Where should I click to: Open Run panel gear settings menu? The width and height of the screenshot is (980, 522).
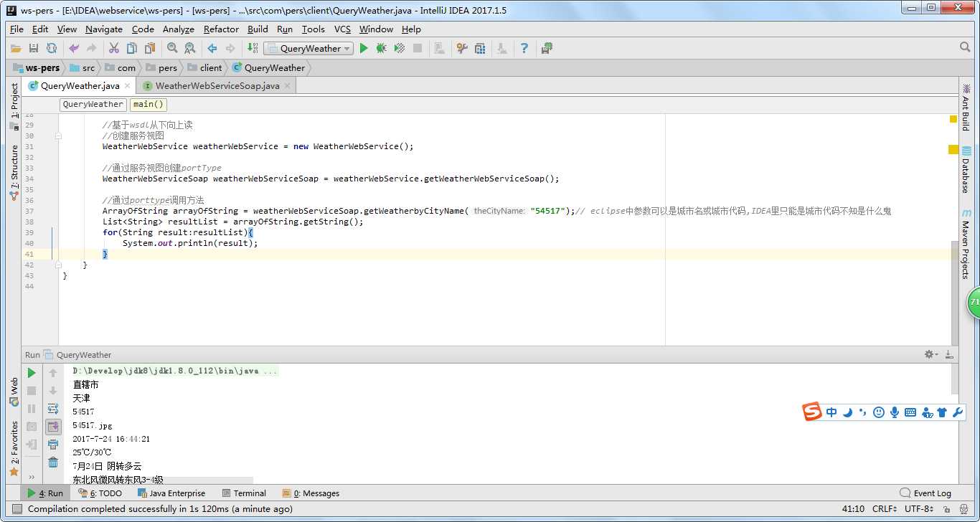point(930,354)
